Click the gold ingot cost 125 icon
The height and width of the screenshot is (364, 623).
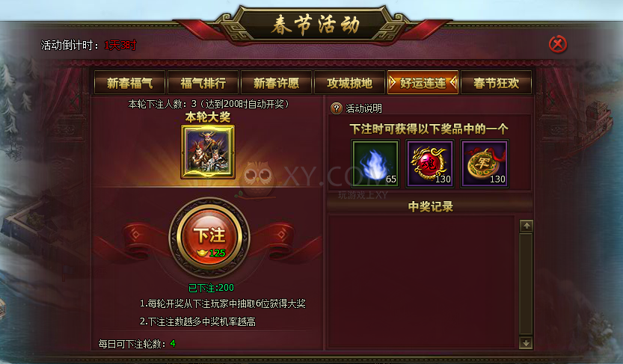(x=202, y=253)
